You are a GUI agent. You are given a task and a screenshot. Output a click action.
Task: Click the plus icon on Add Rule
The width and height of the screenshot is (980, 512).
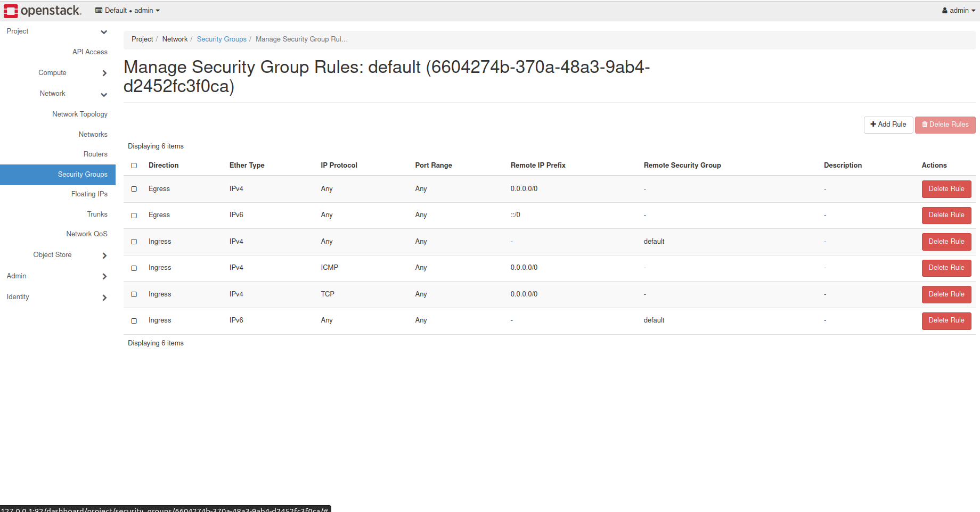(x=873, y=125)
